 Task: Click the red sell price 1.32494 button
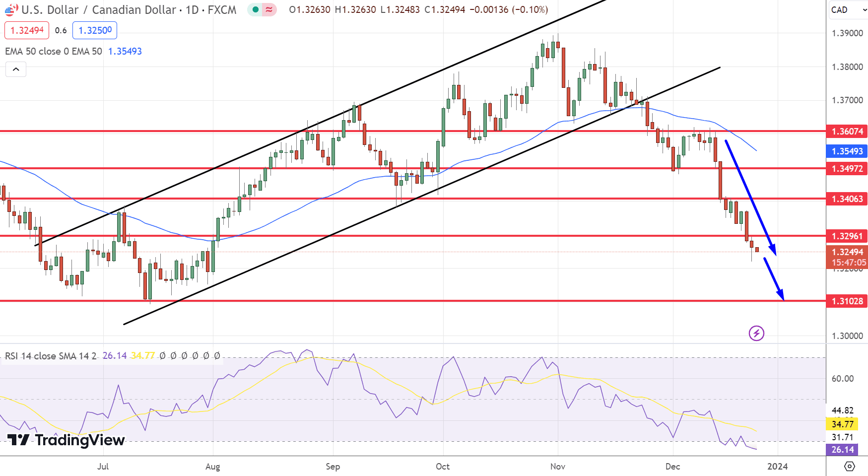(x=27, y=30)
